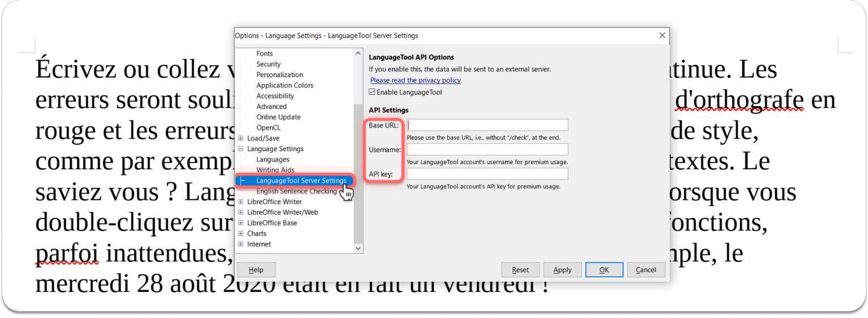The image size is (868, 318).
Task: Expand the LibreOffice Base node
Action: tap(241, 223)
